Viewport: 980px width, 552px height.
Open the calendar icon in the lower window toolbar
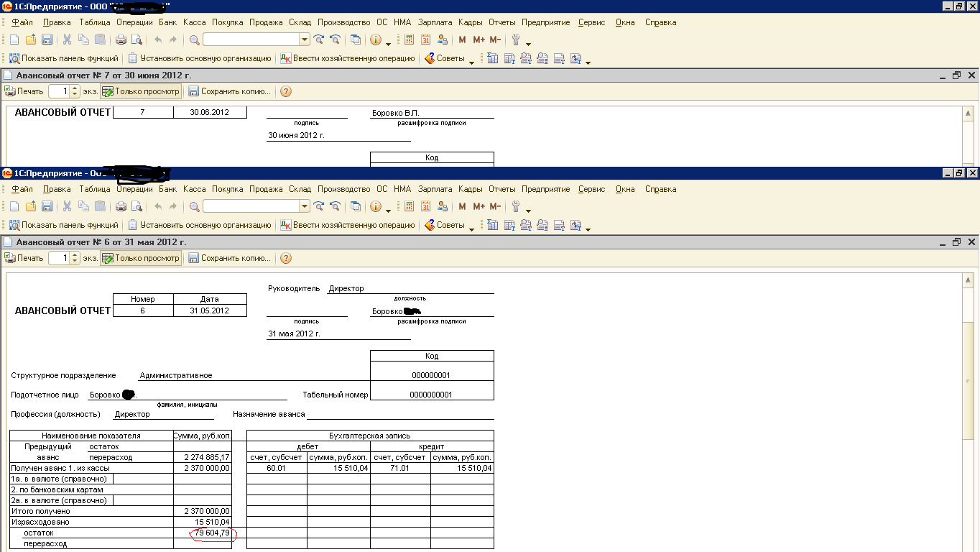425,206
